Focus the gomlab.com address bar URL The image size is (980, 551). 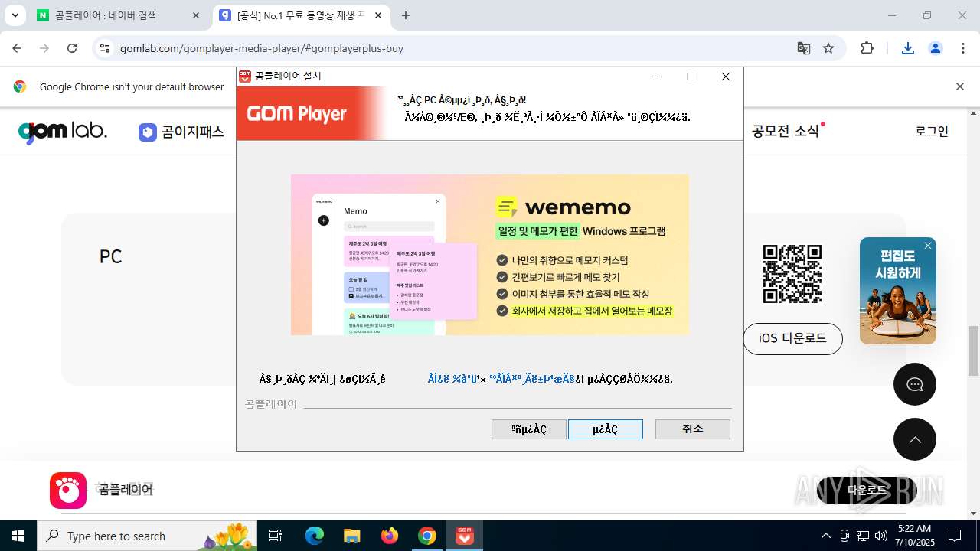pos(262,48)
